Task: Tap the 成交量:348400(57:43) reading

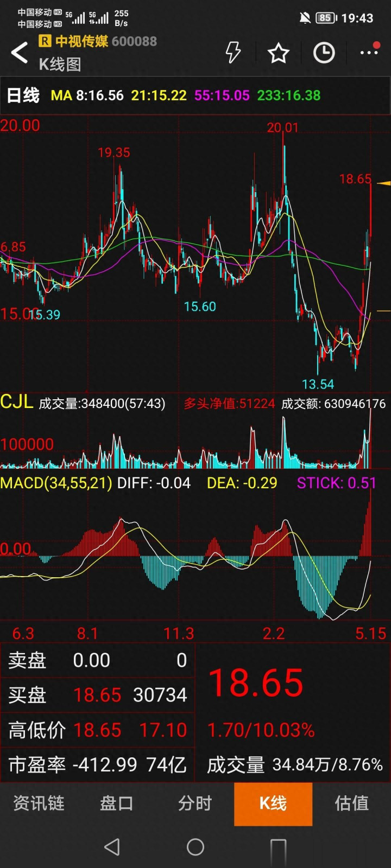Action: pyautogui.click(x=102, y=404)
